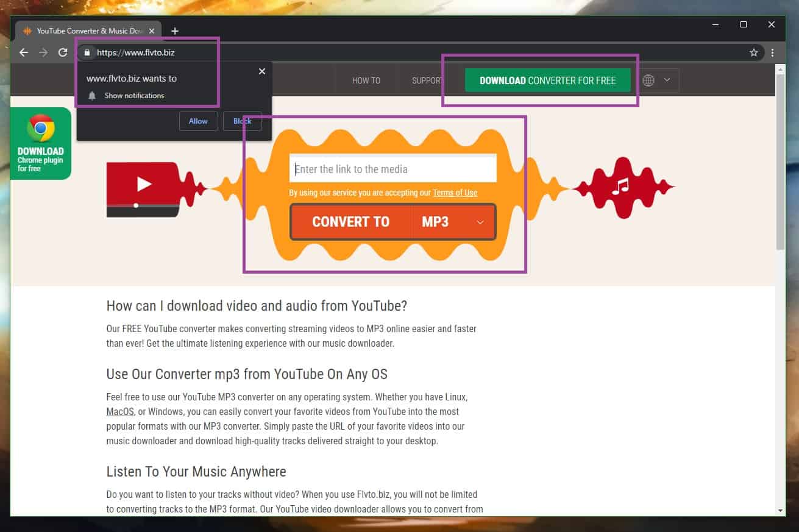
Task: Click the "Show notifications" text in the prompt
Action: tap(134, 96)
